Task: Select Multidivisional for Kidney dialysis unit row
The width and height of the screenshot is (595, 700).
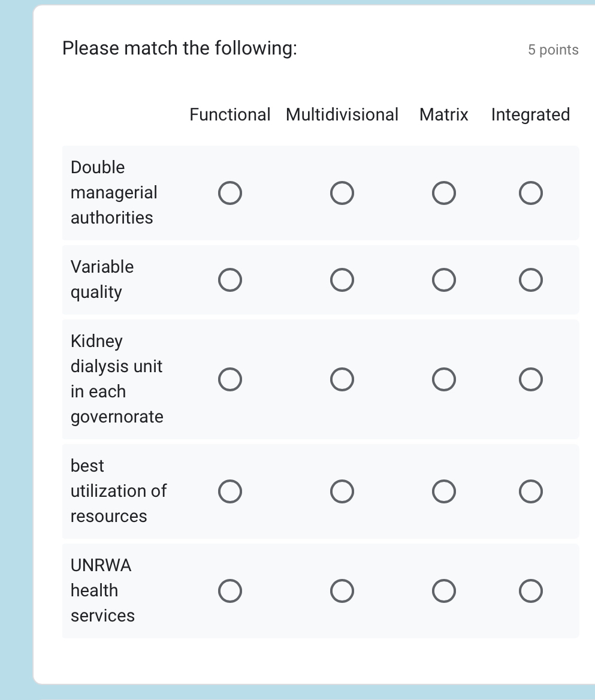Action: point(342,379)
